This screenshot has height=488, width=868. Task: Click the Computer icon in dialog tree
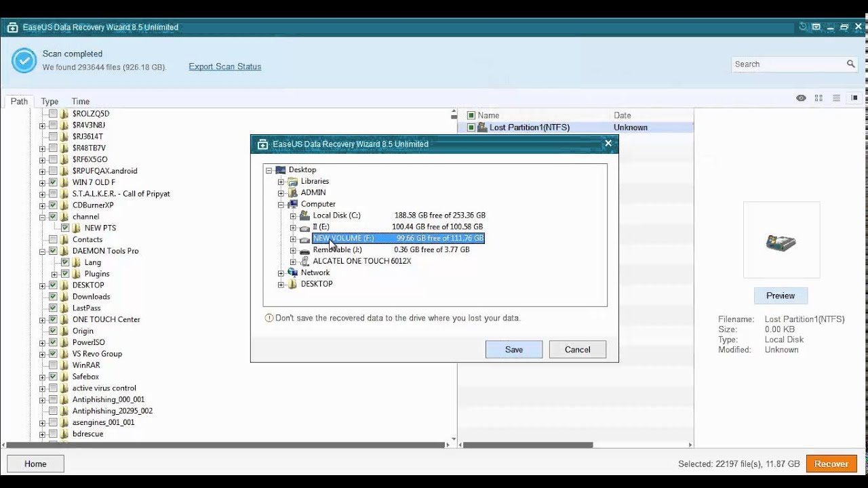293,204
